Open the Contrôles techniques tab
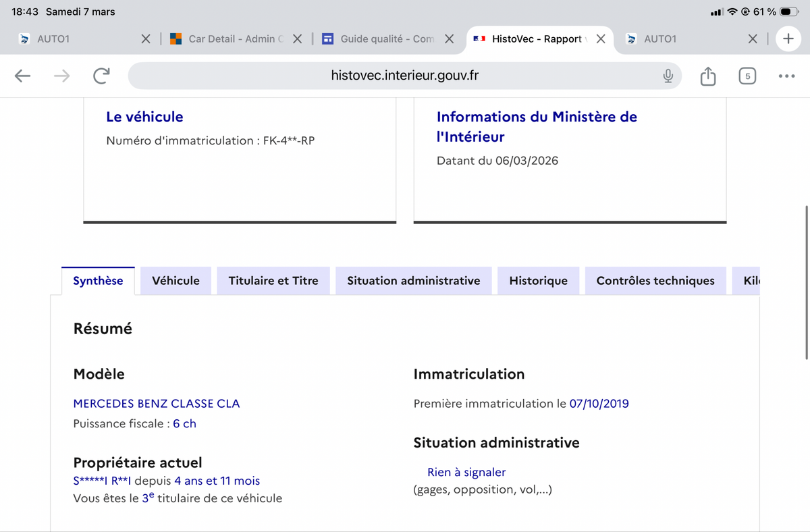 click(x=655, y=281)
